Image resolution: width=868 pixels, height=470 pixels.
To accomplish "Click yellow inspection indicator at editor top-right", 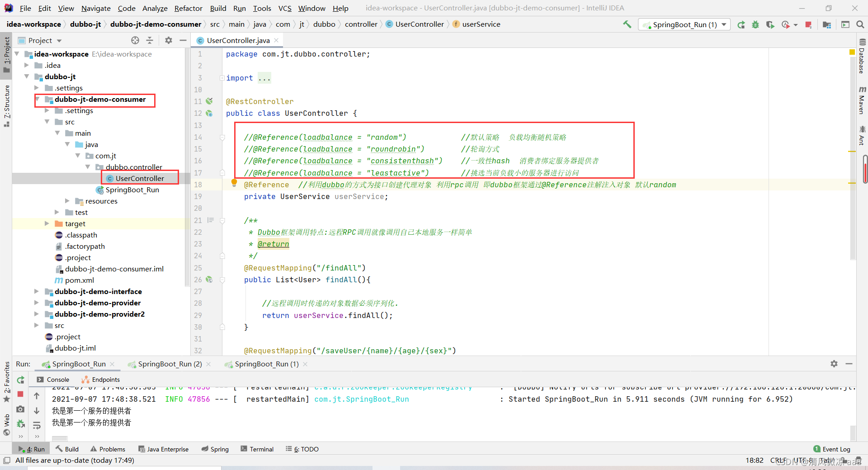I will [x=852, y=52].
